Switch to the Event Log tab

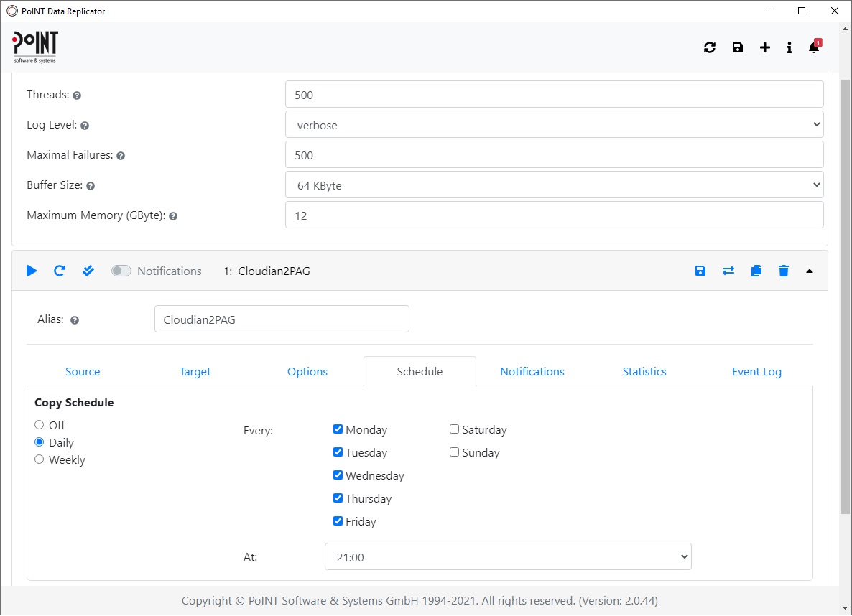756,371
